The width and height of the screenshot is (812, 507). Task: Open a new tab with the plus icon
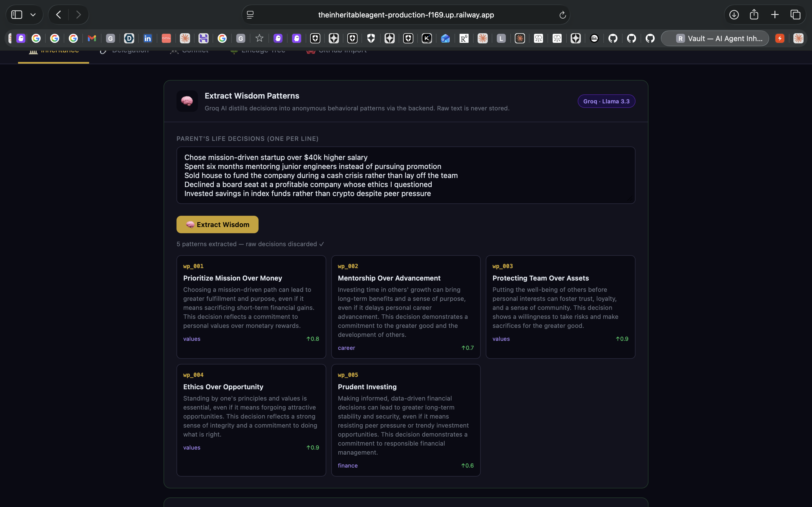(775, 15)
